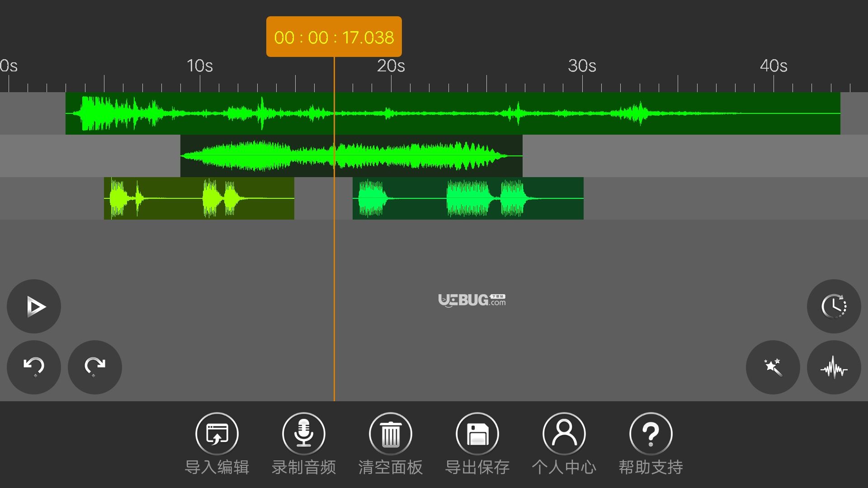868x488 pixels.
Task: Click the 清空面板 label
Action: click(x=391, y=467)
